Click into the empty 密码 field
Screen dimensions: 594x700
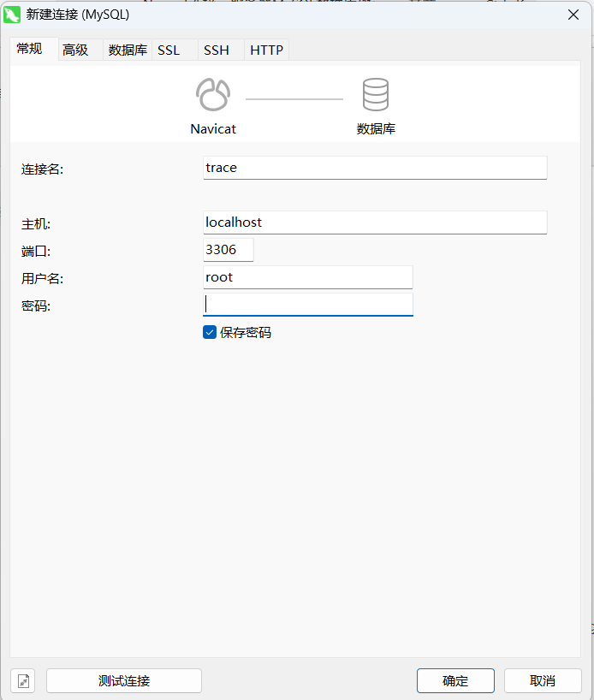307,305
